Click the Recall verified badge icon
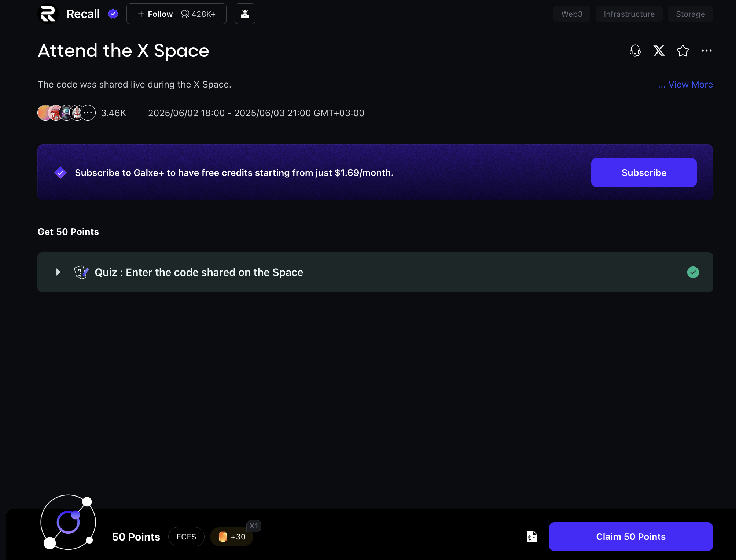Viewport: 736px width, 560px height. pyautogui.click(x=113, y=14)
